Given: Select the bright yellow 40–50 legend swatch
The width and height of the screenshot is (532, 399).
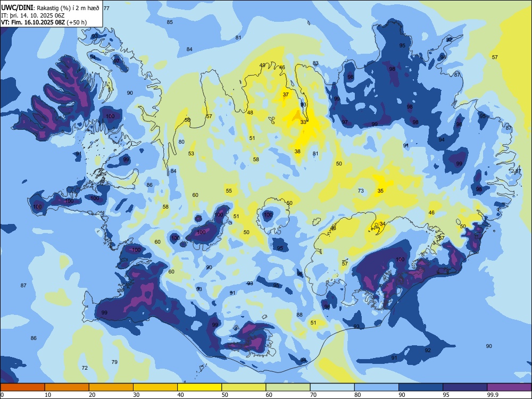Looking at the screenshot, I should click(199, 387).
